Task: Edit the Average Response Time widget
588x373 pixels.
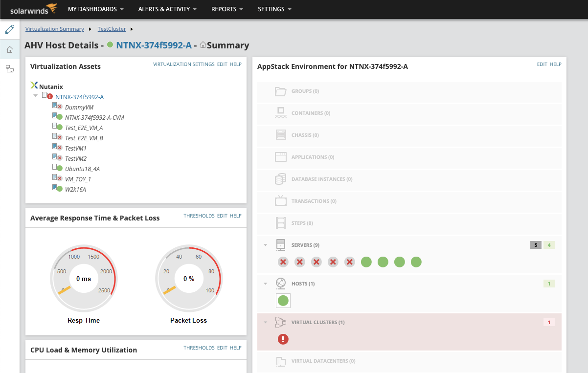Action: pyautogui.click(x=222, y=216)
